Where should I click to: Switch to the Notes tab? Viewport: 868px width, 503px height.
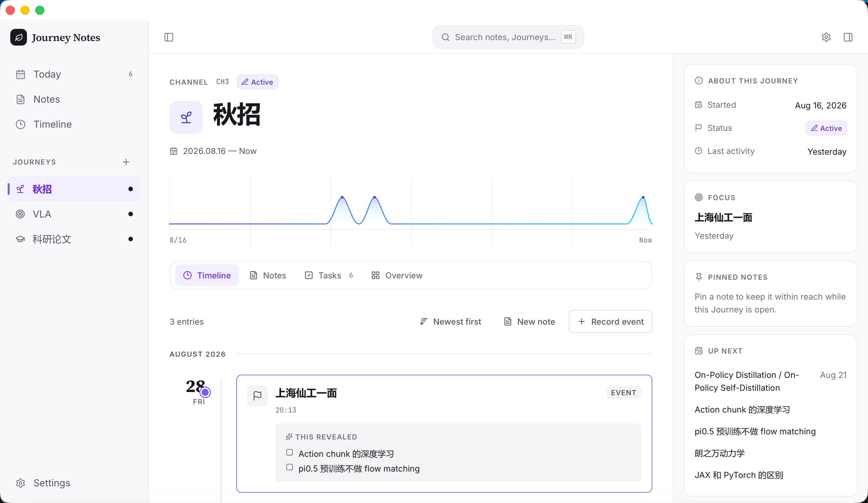(x=268, y=276)
